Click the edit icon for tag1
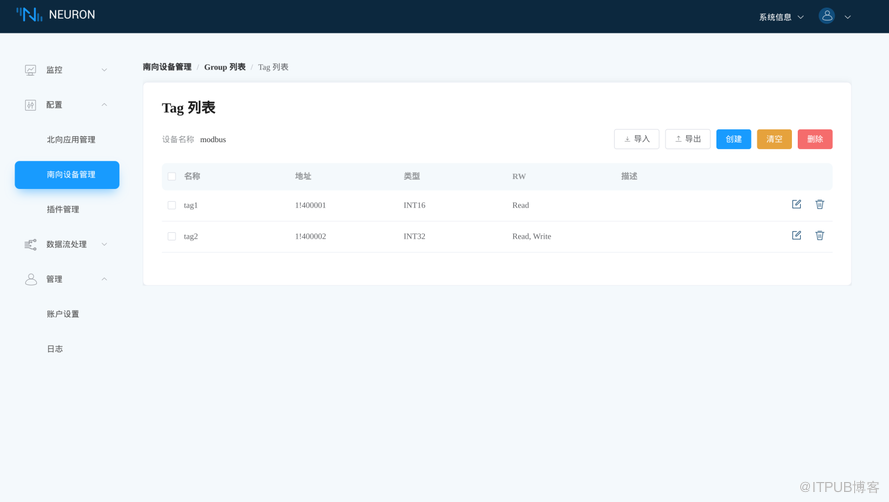Image resolution: width=889 pixels, height=502 pixels. click(796, 204)
